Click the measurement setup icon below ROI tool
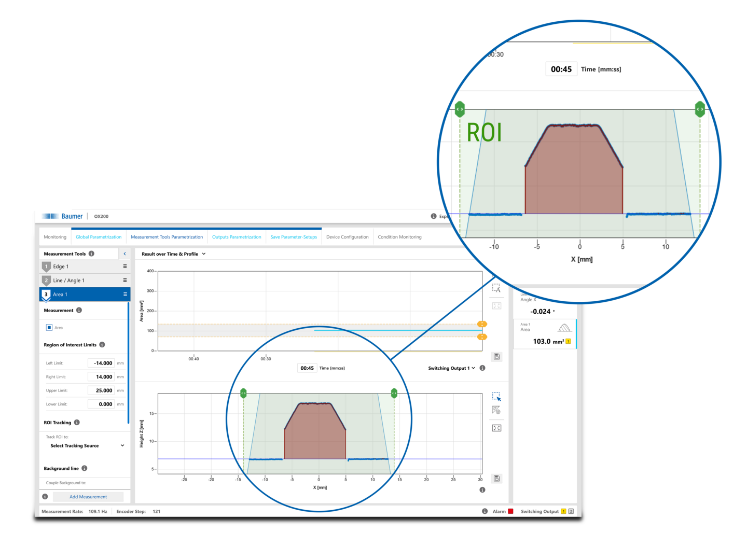 click(x=496, y=411)
